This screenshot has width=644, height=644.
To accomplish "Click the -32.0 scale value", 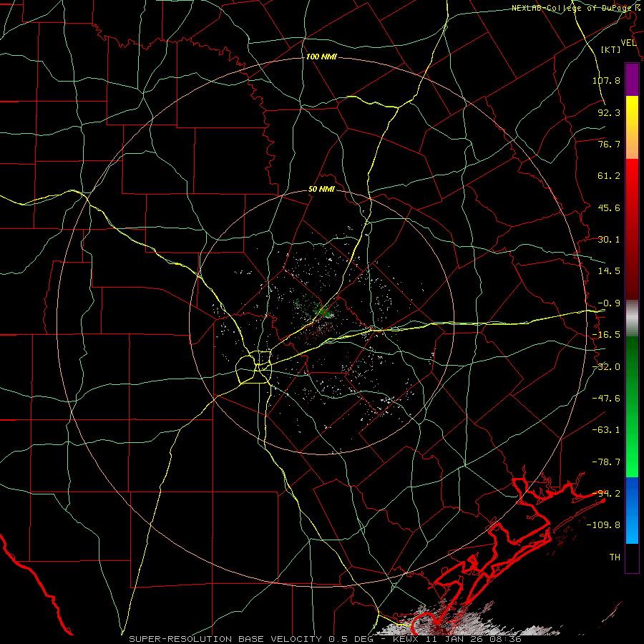I will tap(606, 367).
